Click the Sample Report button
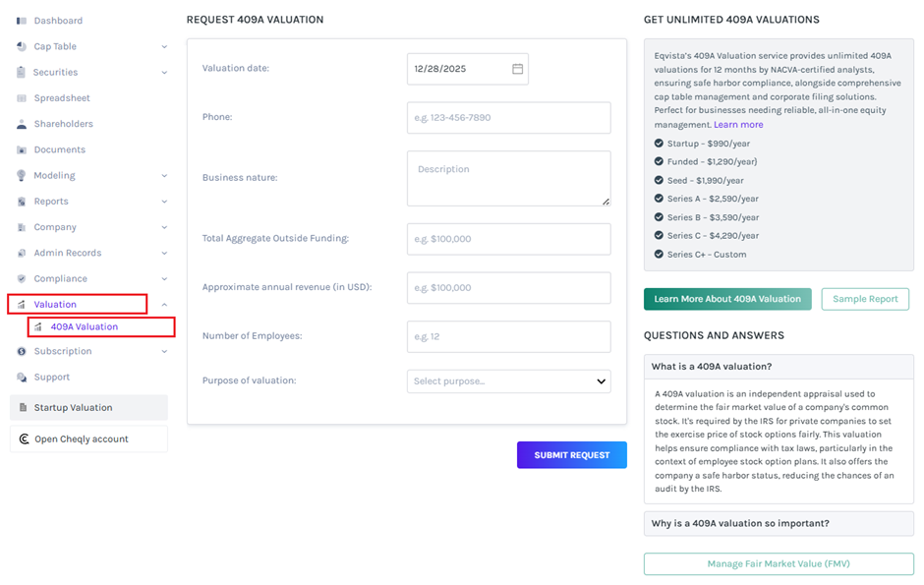Viewport: 924px width, 585px height. [x=865, y=299]
